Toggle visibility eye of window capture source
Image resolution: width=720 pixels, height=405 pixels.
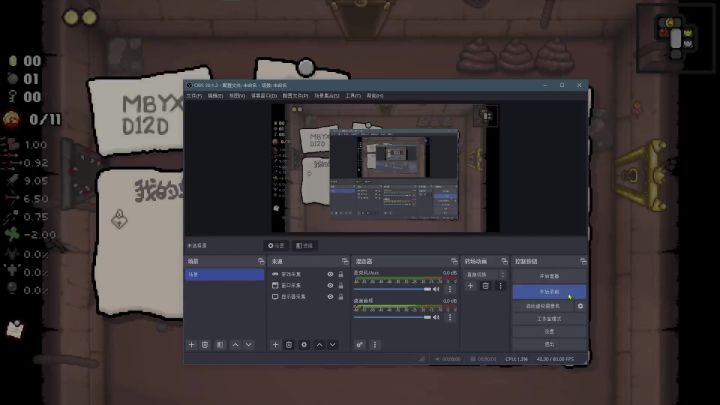[330, 286]
